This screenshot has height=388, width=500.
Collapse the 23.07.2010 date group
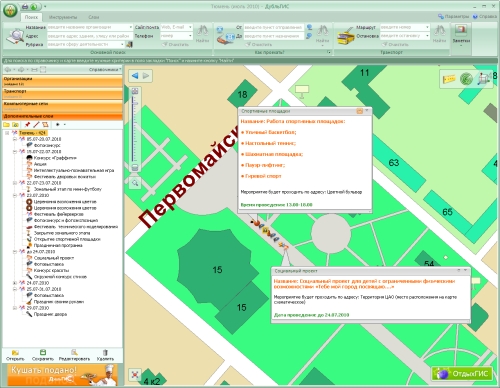(x=15, y=195)
